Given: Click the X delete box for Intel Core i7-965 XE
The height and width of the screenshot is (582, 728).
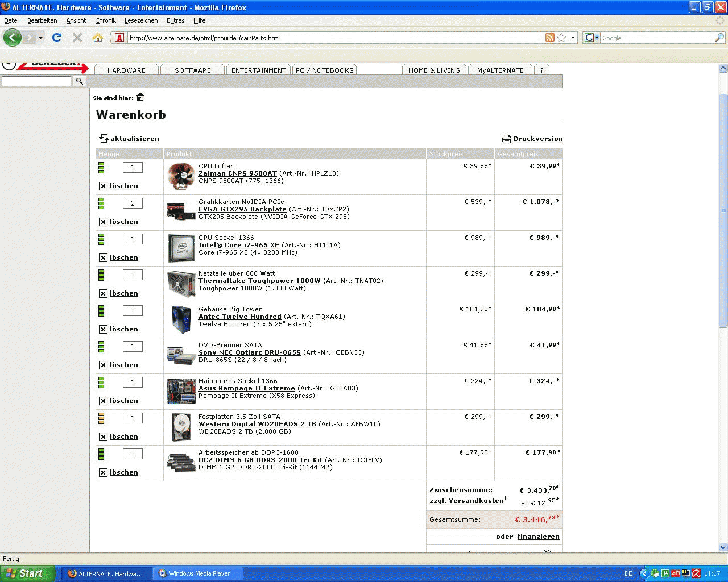Looking at the screenshot, I should 103,257.
